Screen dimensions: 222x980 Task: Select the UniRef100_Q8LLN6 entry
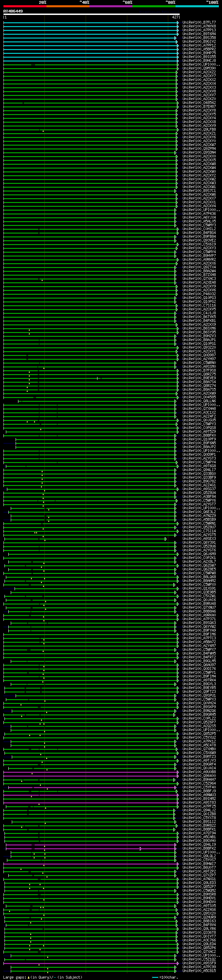click(199, 401)
